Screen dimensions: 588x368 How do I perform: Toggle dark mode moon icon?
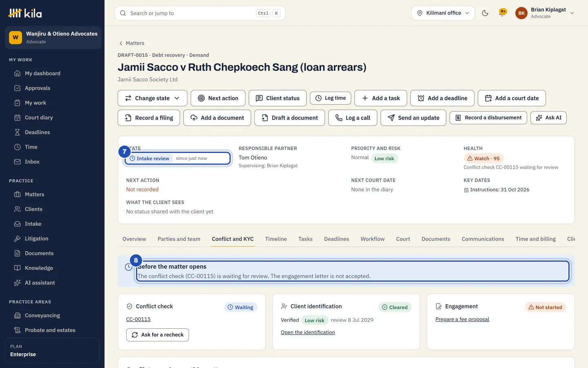coord(485,13)
